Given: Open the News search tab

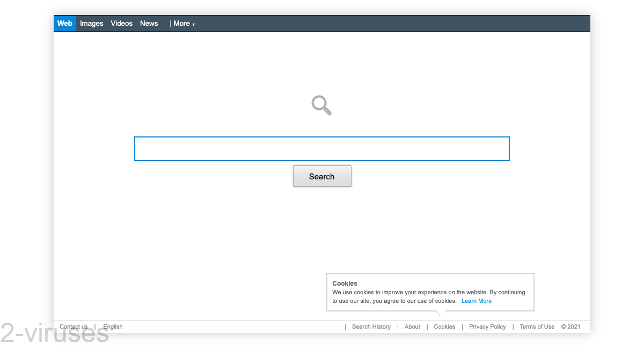Looking at the screenshot, I should (149, 23).
